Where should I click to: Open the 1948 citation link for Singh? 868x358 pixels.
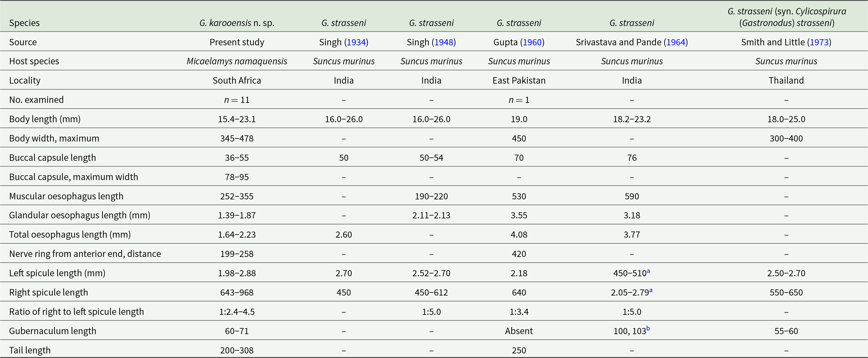point(444,42)
